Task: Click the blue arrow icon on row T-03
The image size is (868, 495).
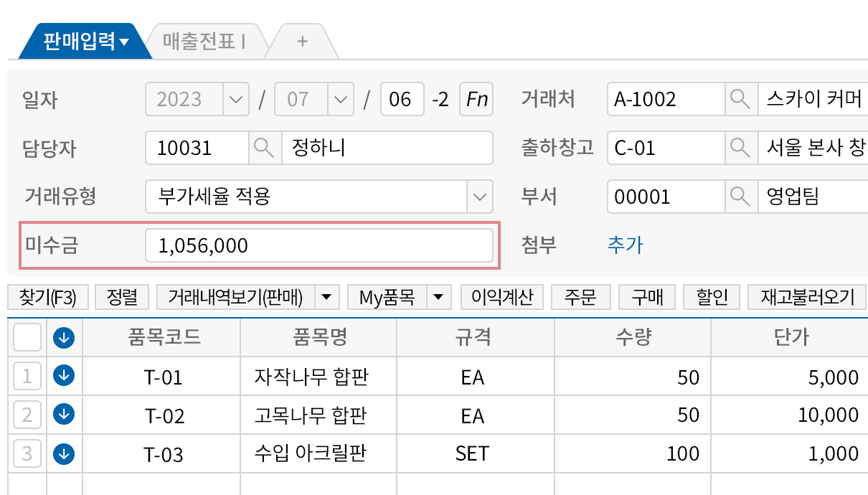Action: [x=63, y=453]
